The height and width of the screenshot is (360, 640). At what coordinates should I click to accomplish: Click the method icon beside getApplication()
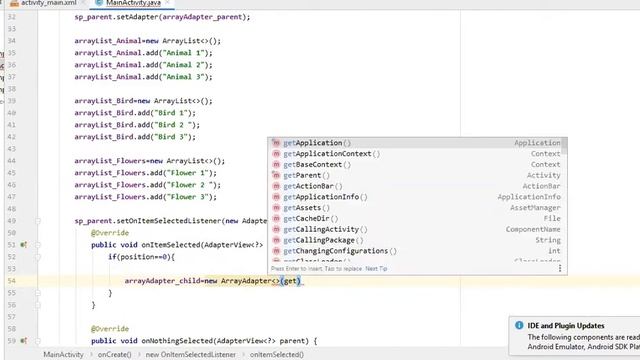click(x=276, y=143)
